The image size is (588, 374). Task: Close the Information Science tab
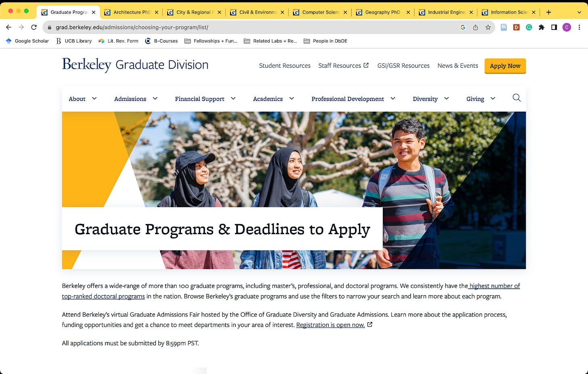[534, 12]
